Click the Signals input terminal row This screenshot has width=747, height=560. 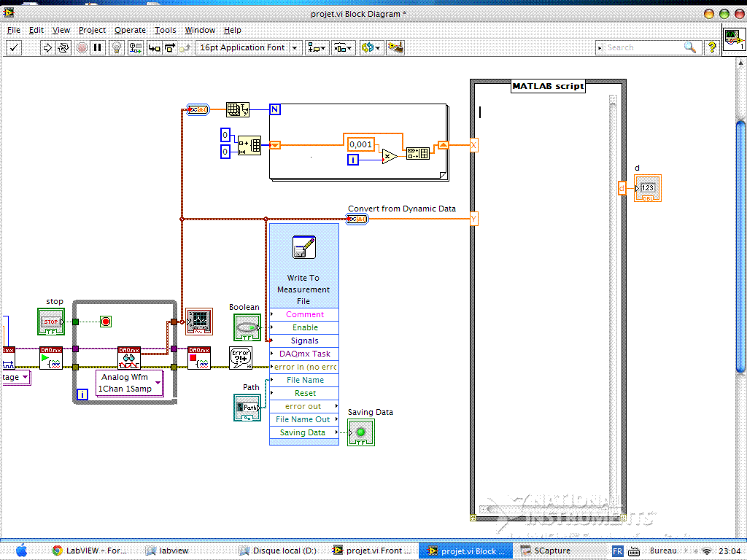click(304, 341)
